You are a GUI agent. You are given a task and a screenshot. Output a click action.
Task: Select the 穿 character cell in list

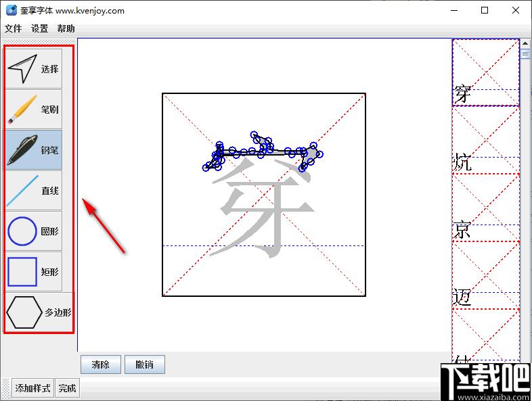[486, 72]
